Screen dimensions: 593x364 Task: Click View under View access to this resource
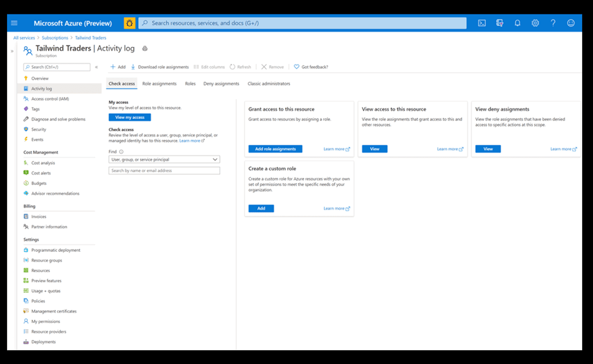(374, 149)
